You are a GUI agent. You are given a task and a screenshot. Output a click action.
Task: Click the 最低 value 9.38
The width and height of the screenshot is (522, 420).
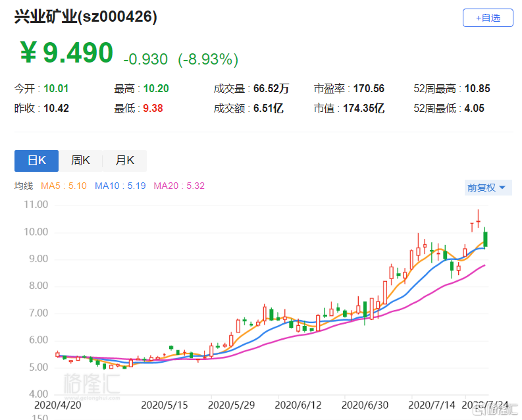tap(153, 108)
